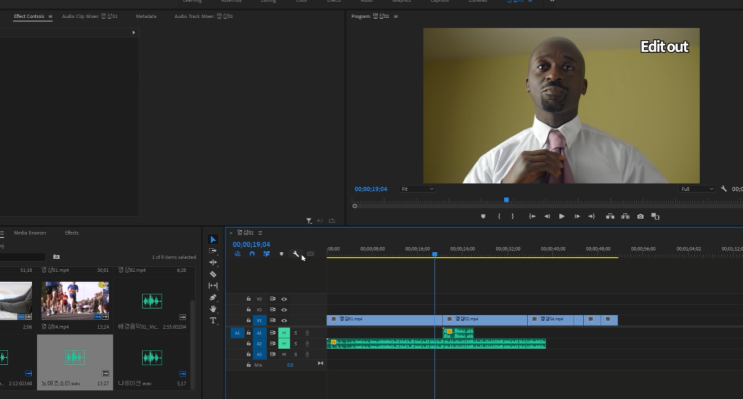Toggle V2 track output eye
The height and width of the screenshot is (399, 743).
[x=284, y=309]
